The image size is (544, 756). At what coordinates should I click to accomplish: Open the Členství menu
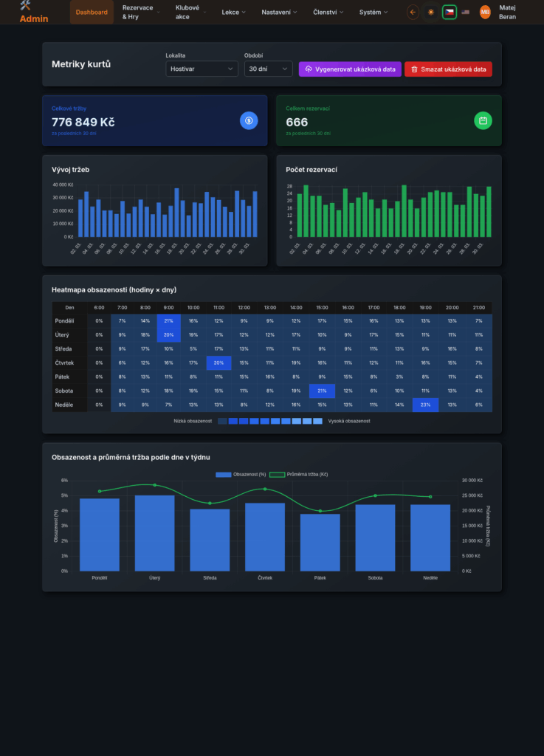click(328, 12)
